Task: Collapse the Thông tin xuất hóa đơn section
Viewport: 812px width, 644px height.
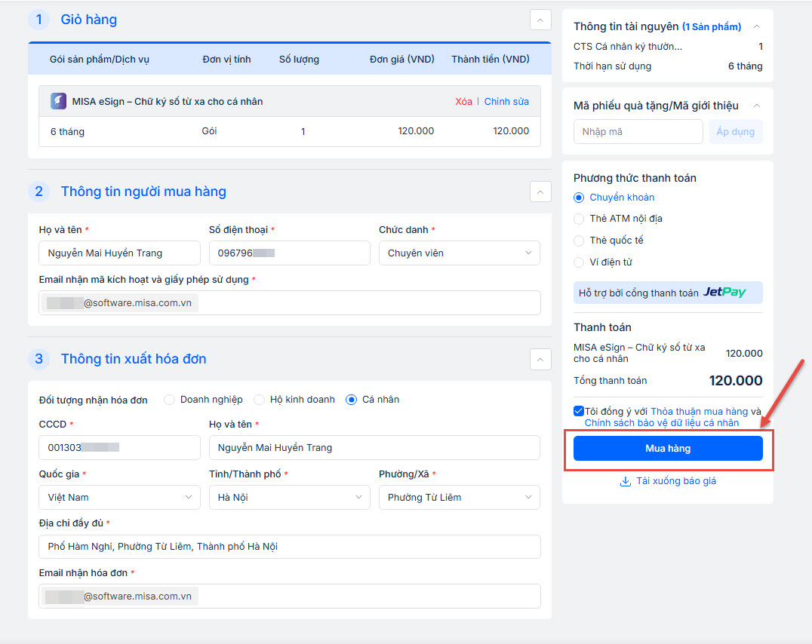Action: [x=540, y=359]
